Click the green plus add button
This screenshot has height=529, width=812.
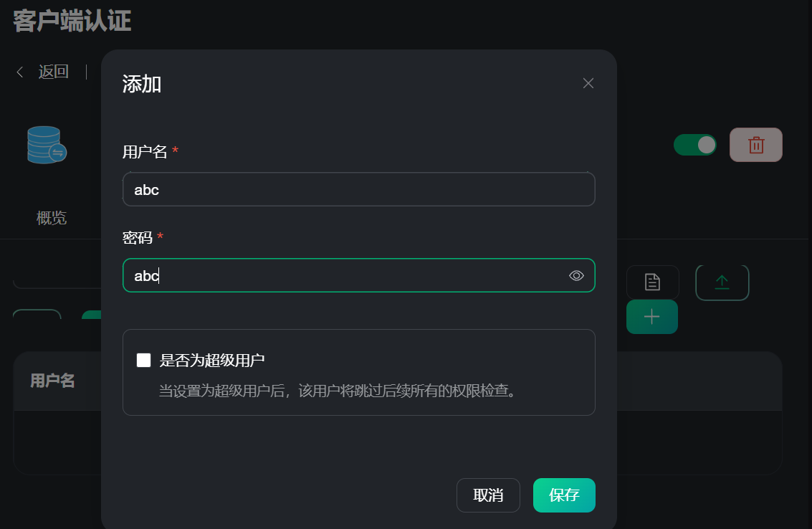651,317
